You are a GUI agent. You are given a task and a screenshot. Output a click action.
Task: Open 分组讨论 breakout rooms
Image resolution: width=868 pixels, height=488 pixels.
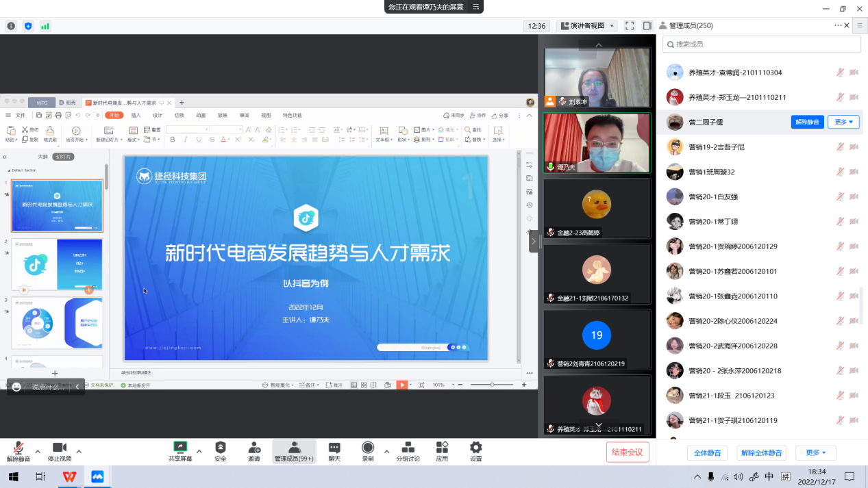408,448
